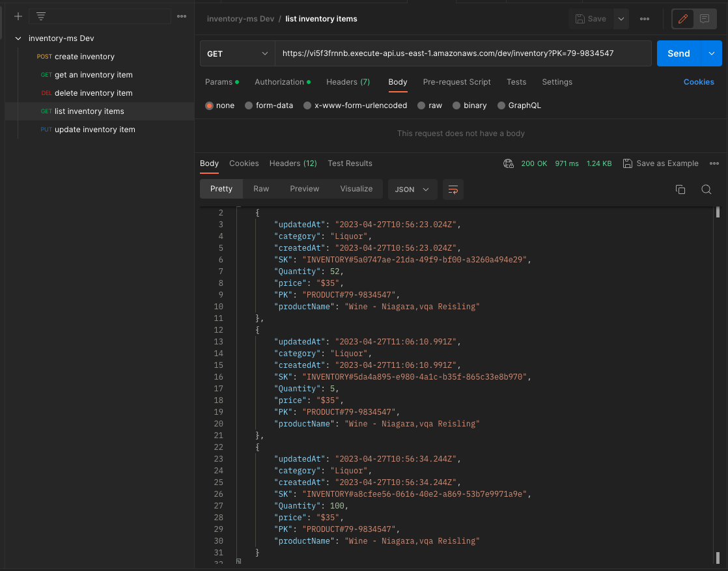728x571 pixels.
Task: Choose the x-www-form-urlencoded body type
Action: [x=307, y=105]
